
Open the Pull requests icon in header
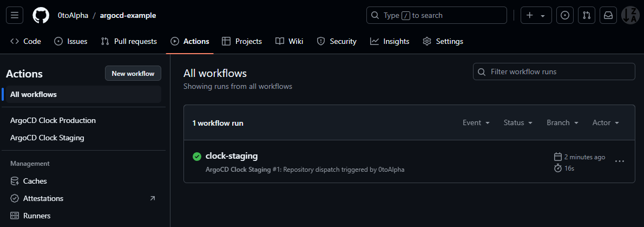[x=587, y=15]
